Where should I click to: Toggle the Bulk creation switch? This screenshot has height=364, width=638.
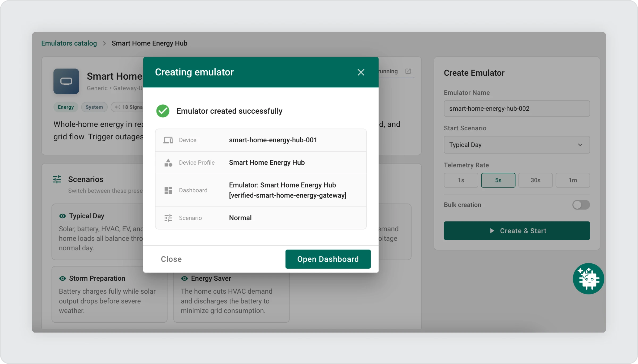pos(581,205)
